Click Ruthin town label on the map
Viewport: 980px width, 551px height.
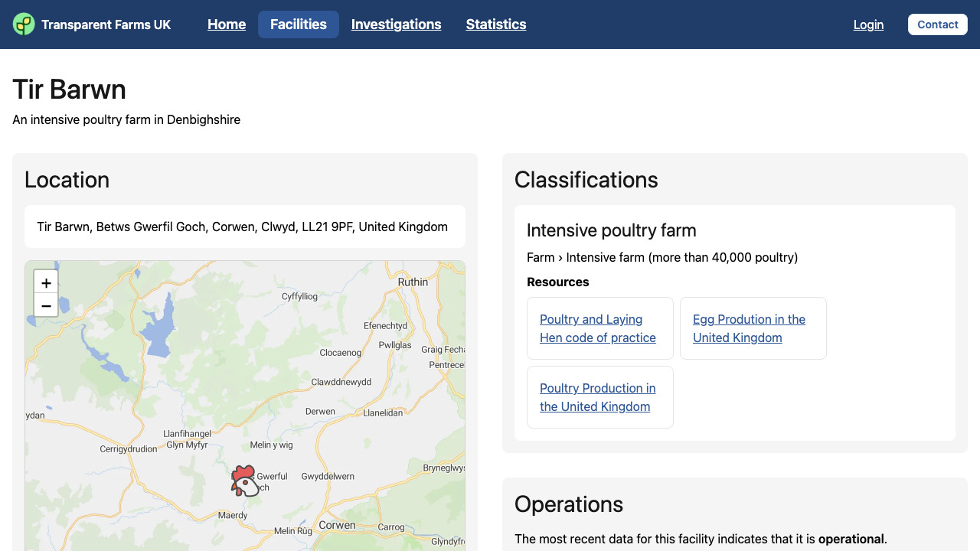413,282
